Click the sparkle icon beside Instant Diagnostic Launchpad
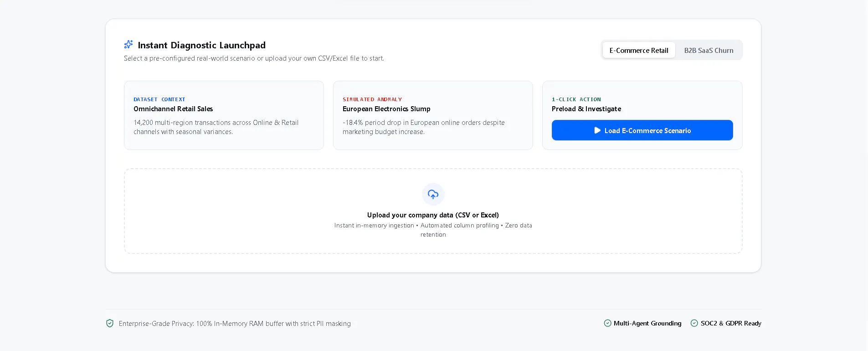This screenshot has height=351, width=868. 128,45
